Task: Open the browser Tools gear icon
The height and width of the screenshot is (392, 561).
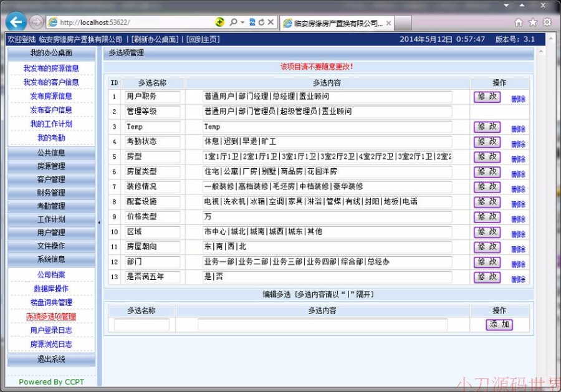Action: 547,22
